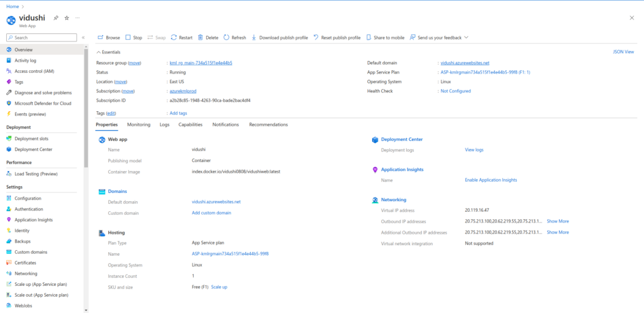Click the Delete trash icon
Image resolution: width=644 pixels, height=313 pixels.
[201, 38]
